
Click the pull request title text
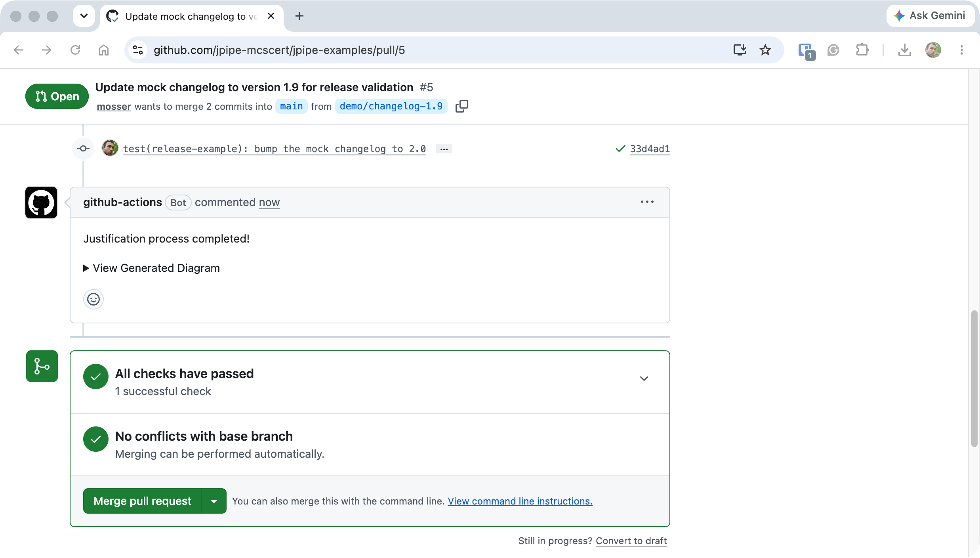[x=254, y=87]
